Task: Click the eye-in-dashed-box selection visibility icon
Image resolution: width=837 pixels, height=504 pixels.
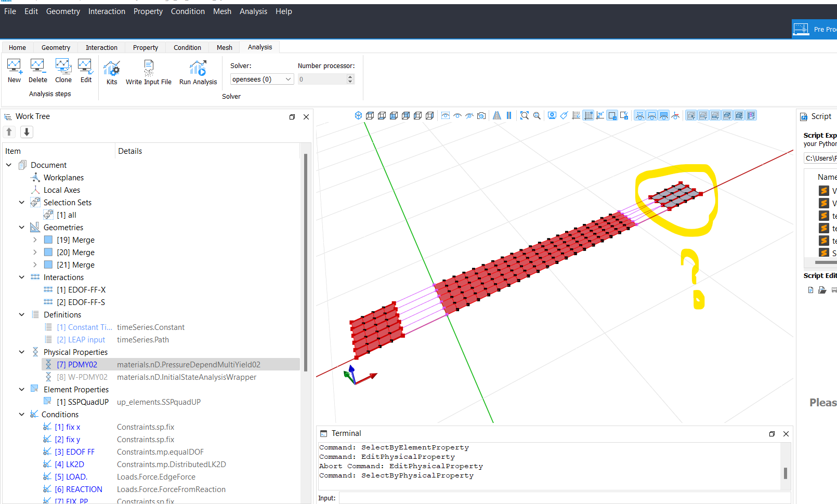Action: tap(446, 115)
